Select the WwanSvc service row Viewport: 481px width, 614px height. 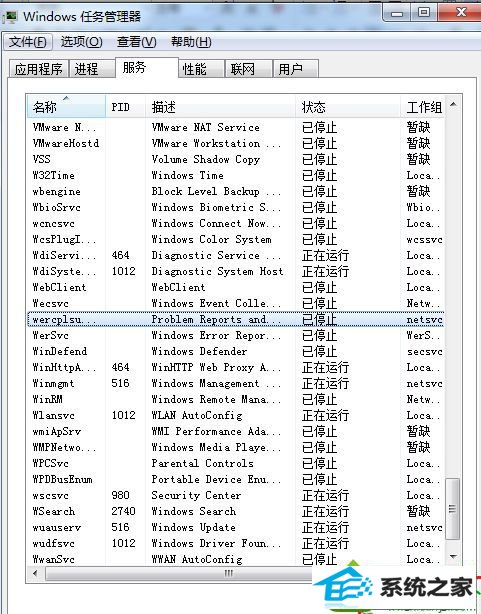point(236,560)
